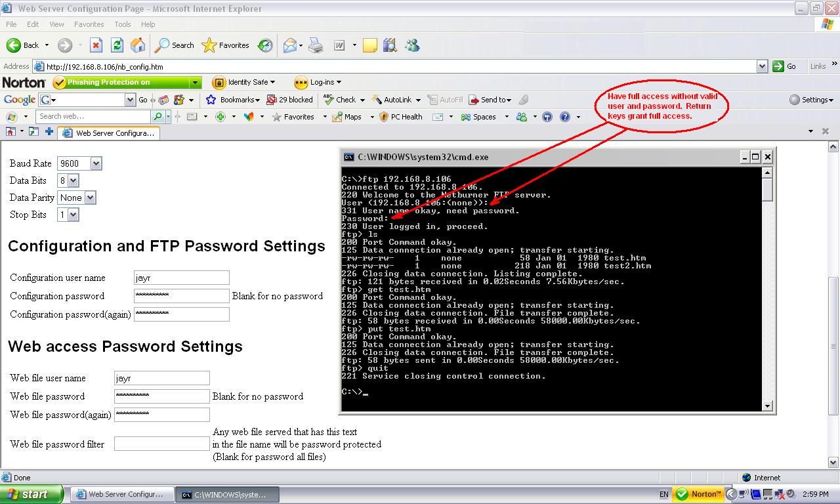
Task: Click the Google logo on the toolbar
Action: [x=20, y=100]
